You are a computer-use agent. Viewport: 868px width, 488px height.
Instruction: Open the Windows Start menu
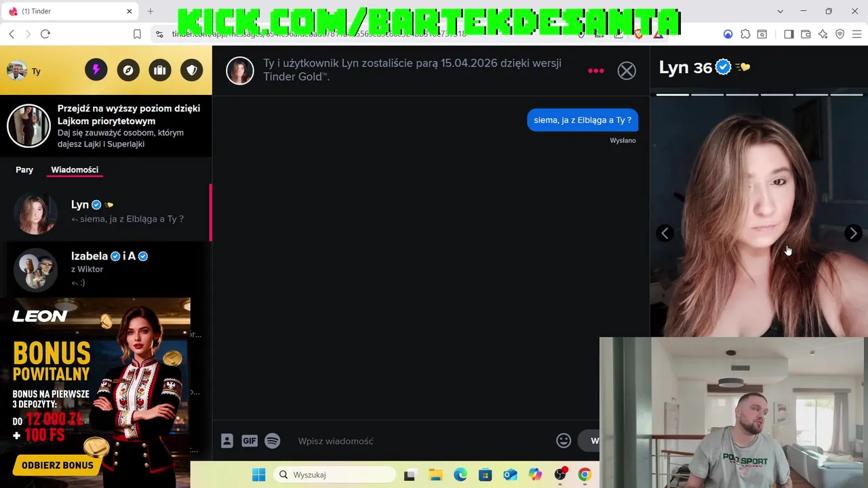pos(259,475)
